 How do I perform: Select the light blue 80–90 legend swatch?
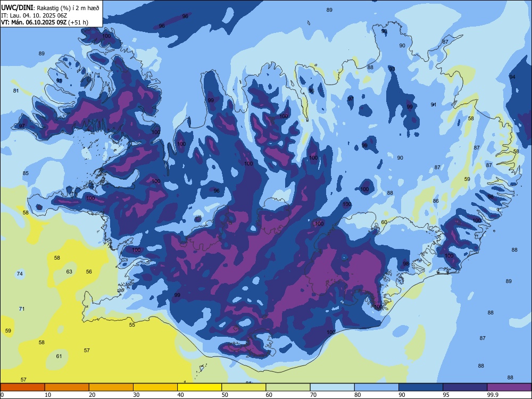(x=377, y=387)
